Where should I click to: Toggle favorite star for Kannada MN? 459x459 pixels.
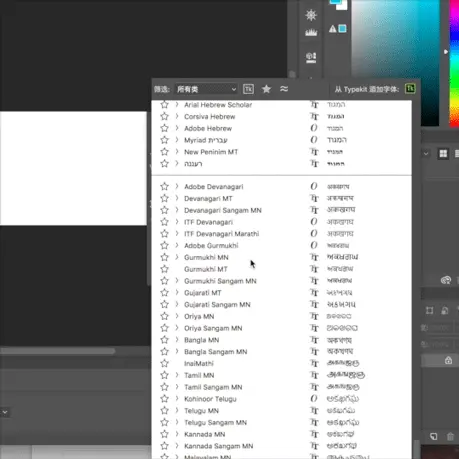tap(164, 434)
